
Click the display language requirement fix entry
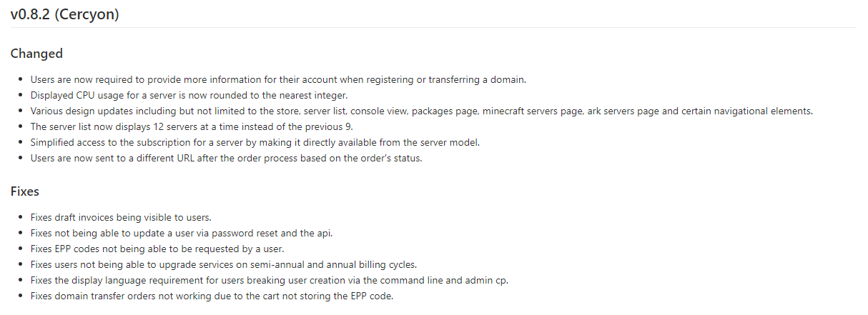pyautogui.click(x=270, y=280)
